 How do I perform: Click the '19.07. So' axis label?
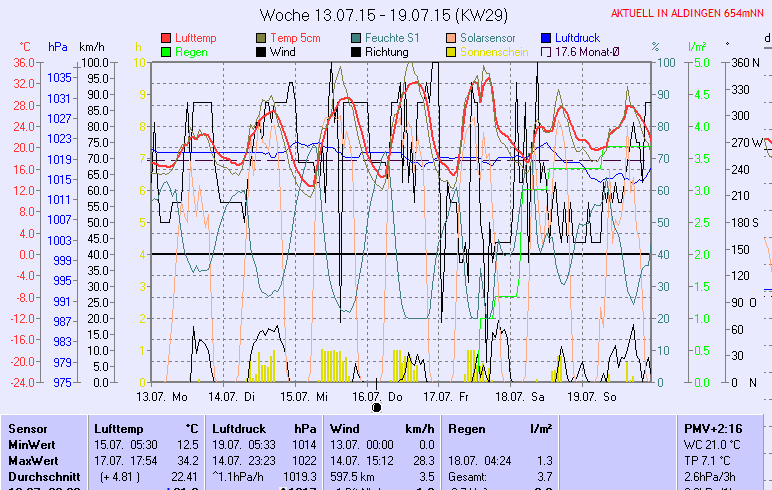[591, 396]
